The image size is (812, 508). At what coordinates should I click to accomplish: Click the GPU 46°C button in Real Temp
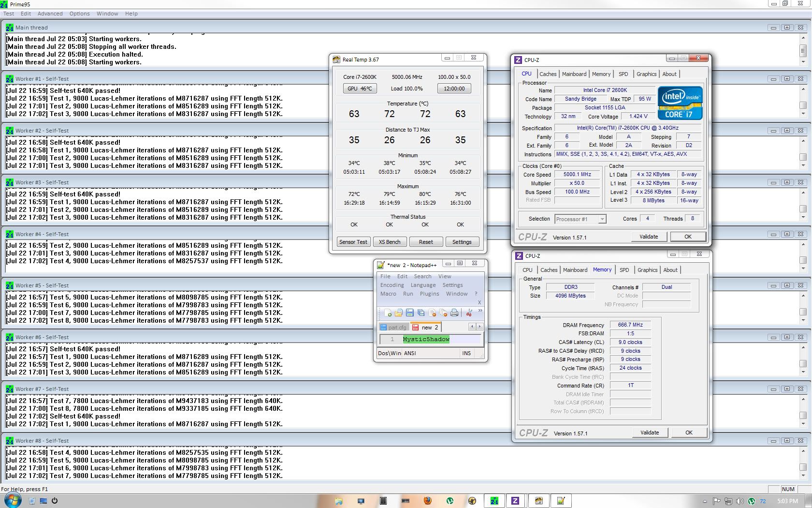tap(360, 89)
